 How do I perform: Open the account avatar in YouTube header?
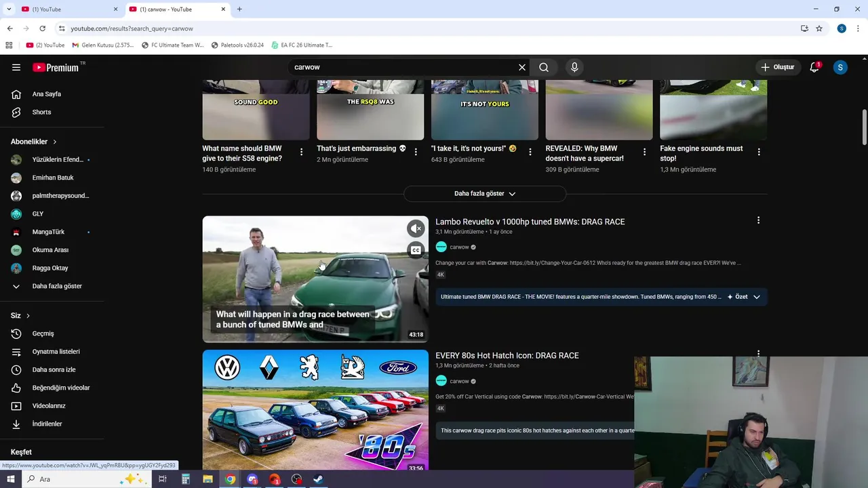point(840,67)
